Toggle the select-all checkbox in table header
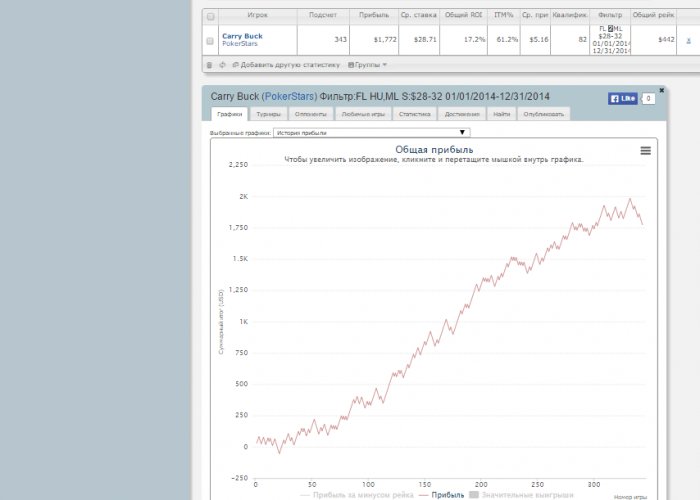 point(209,16)
